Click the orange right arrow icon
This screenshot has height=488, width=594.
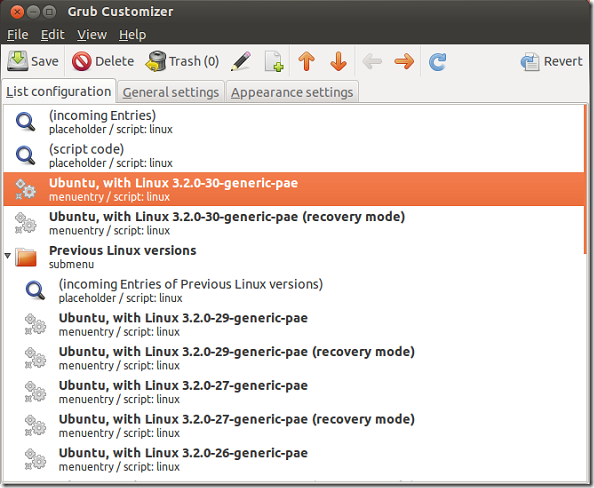(404, 61)
